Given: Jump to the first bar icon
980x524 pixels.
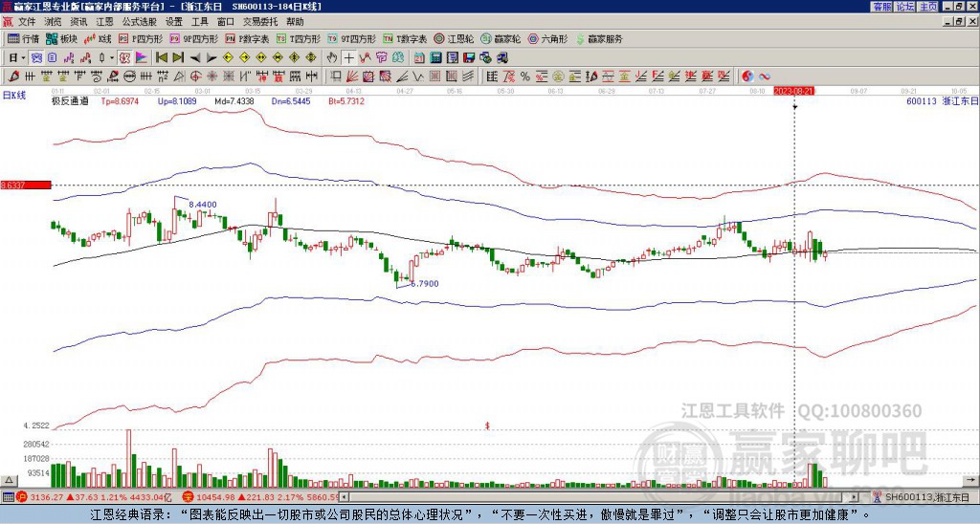Looking at the screenshot, I should coord(161,58).
